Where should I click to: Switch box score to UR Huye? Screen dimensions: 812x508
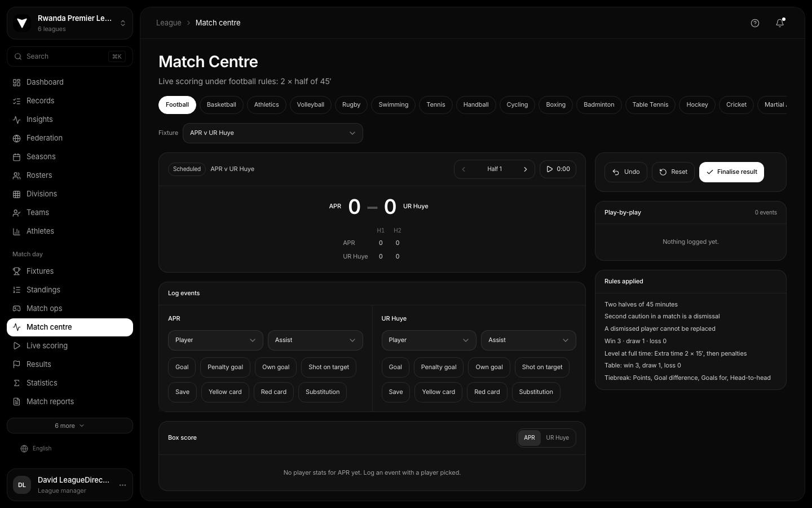click(557, 438)
